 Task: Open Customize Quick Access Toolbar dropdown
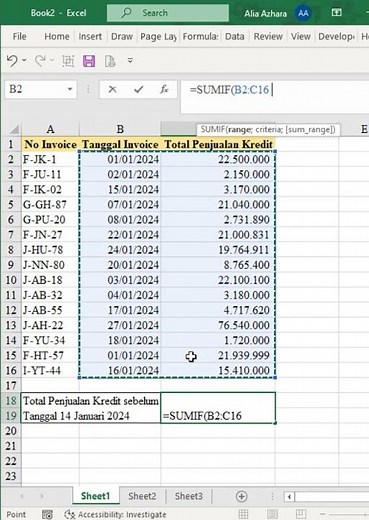130,61
